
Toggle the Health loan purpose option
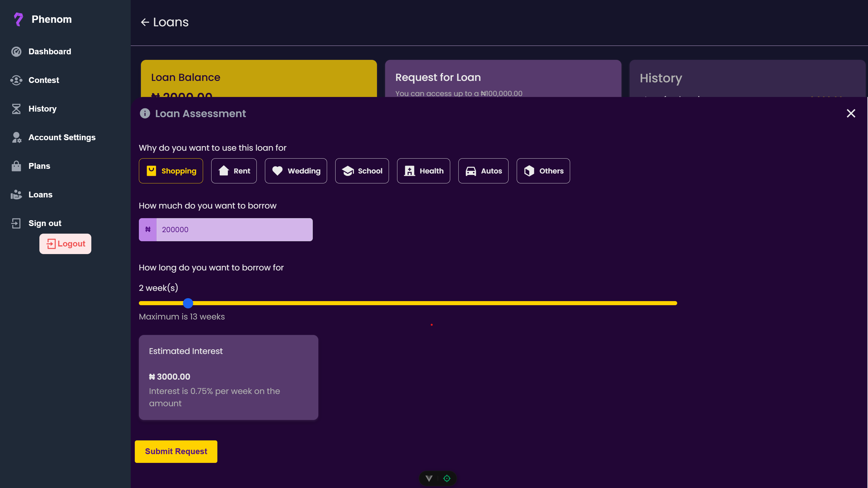(x=424, y=171)
